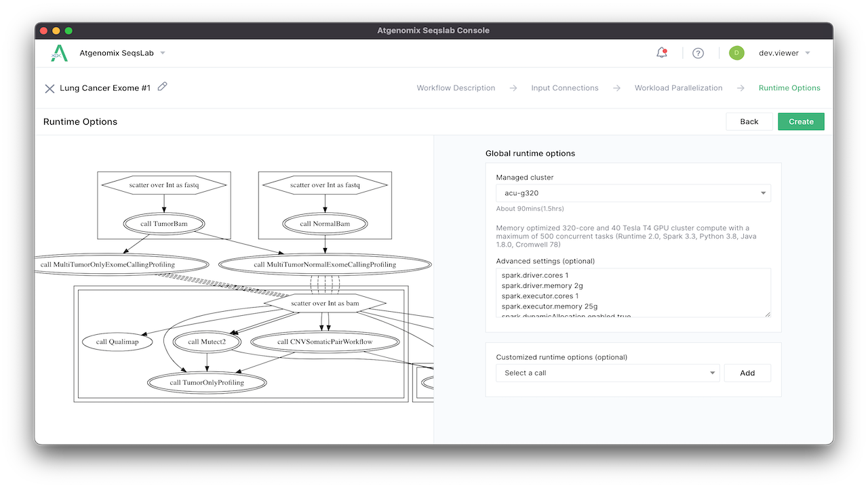Click inside the Advanced settings text area
Viewport: 868px width, 488px height.
pyautogui.click(x=633, y=293)
